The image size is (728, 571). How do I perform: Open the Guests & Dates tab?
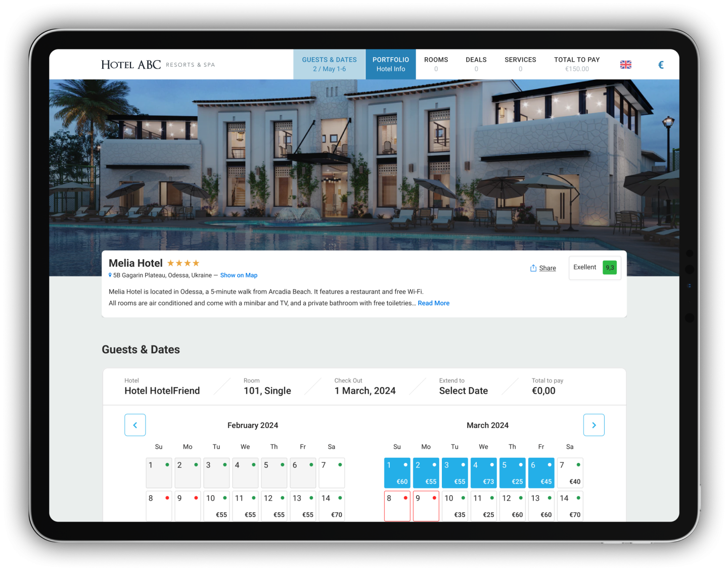[330, 64]
